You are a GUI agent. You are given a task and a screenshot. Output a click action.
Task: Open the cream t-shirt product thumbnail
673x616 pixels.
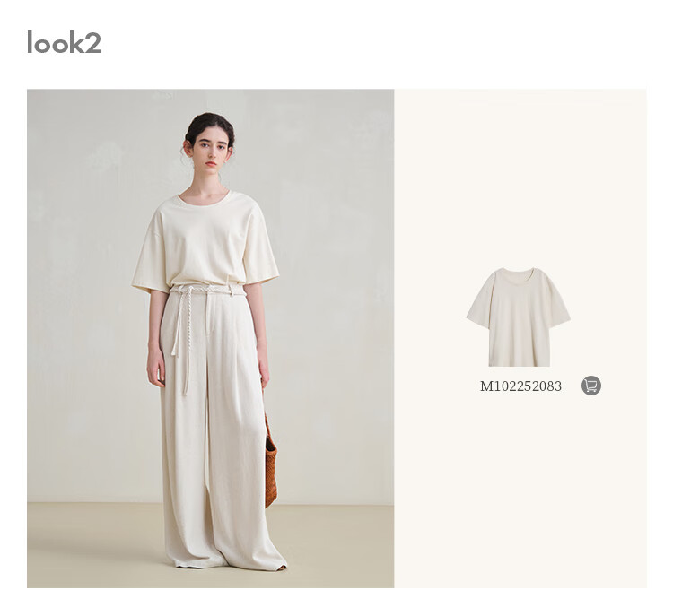pyautogui.click(x=519, y=317)
